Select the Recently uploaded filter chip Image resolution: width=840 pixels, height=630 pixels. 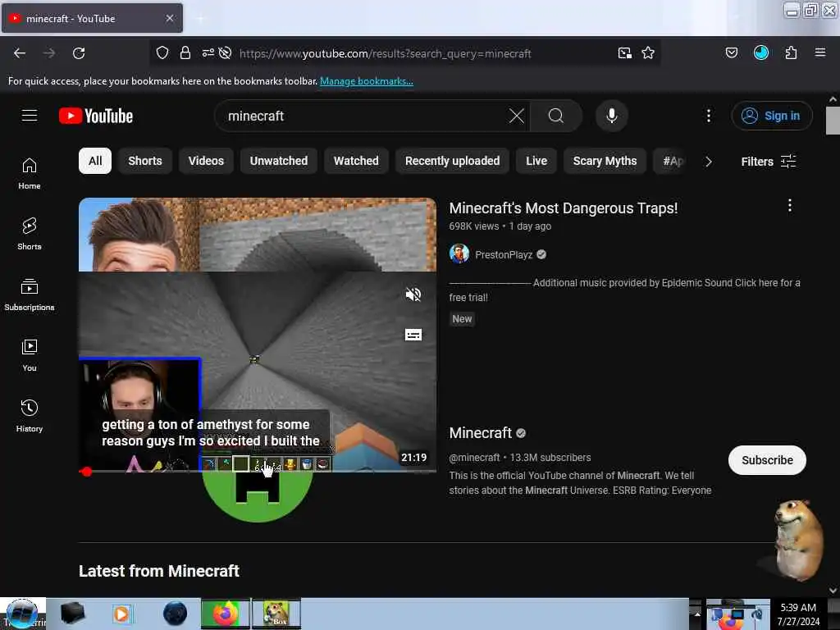(453, 161)
